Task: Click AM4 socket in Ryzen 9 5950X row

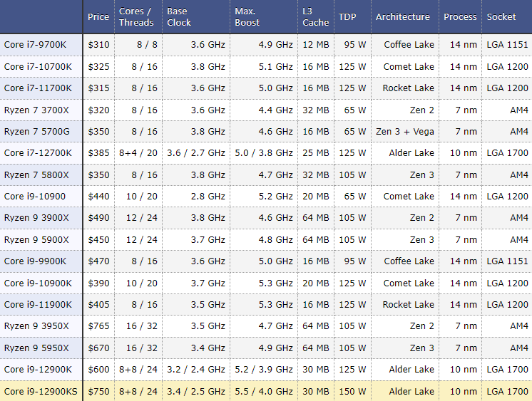Action: tap(519, 348)
